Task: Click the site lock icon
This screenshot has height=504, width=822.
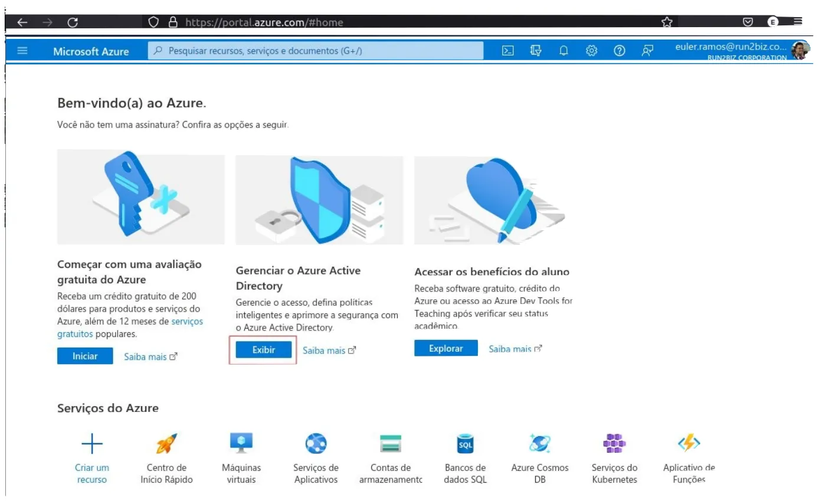Action: pos(173,22)
